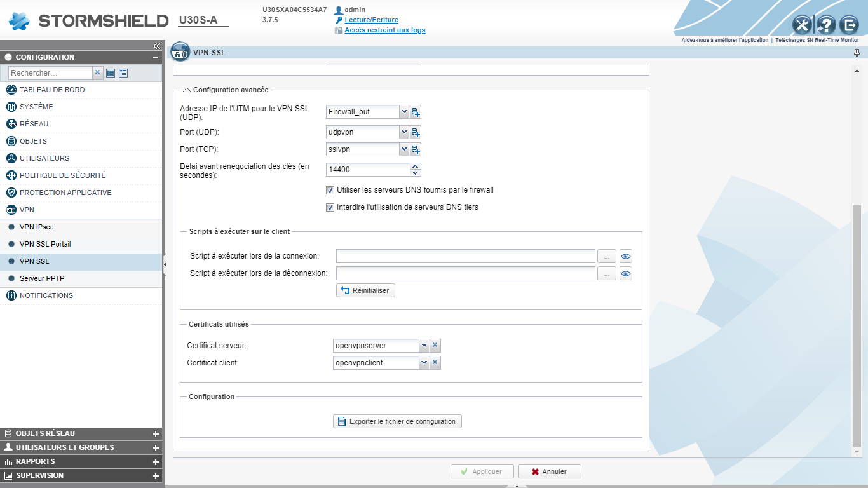Open 'Accès restreint aux logs' link

[x=385, y=30]
